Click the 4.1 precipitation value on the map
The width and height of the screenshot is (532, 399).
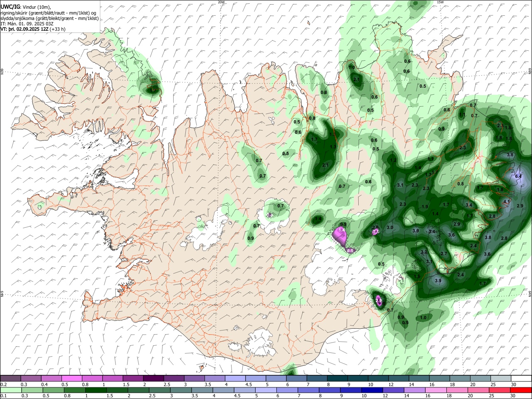click(506, 202)
